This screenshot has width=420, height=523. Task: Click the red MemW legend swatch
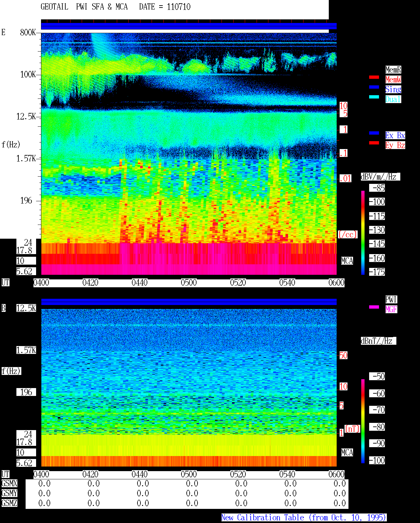click(374, 77)
